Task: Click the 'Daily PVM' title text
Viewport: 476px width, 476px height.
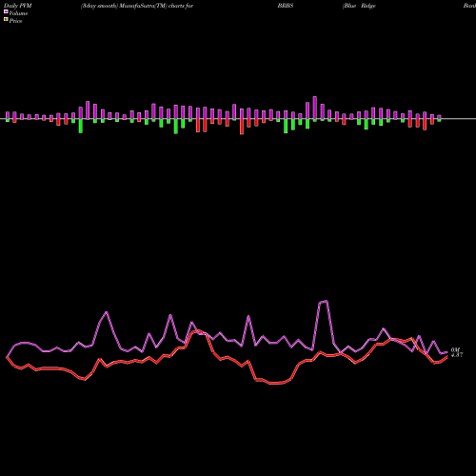Action: [x=18, y=6]
